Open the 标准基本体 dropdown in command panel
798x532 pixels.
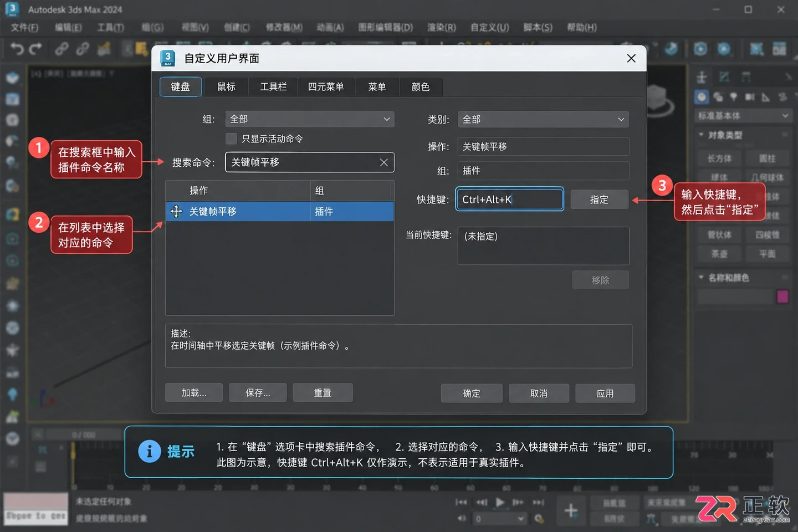(x=743, y=116)
